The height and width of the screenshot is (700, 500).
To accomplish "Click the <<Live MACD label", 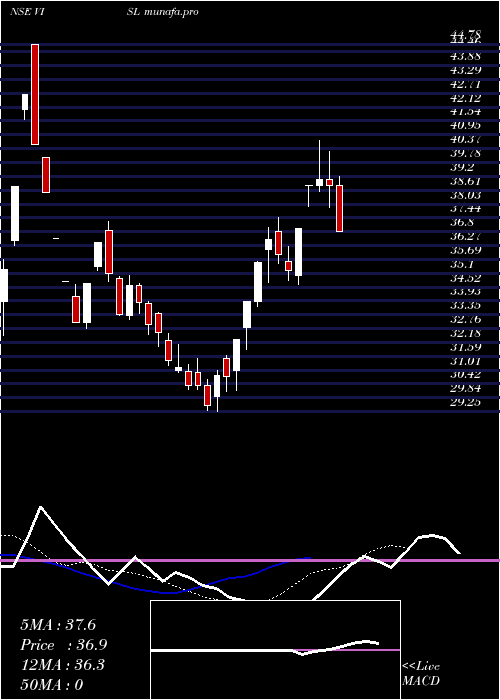I will [x=421, y=673].
